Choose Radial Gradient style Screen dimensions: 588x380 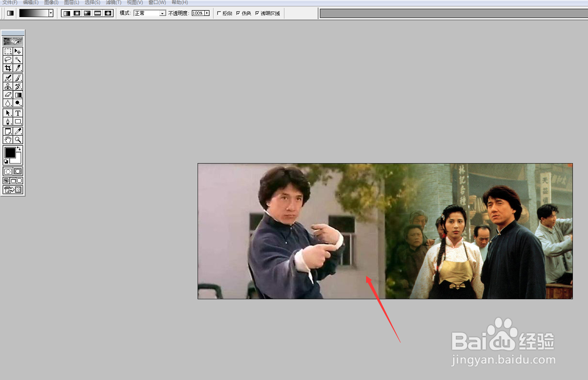(x=77, y=13)
